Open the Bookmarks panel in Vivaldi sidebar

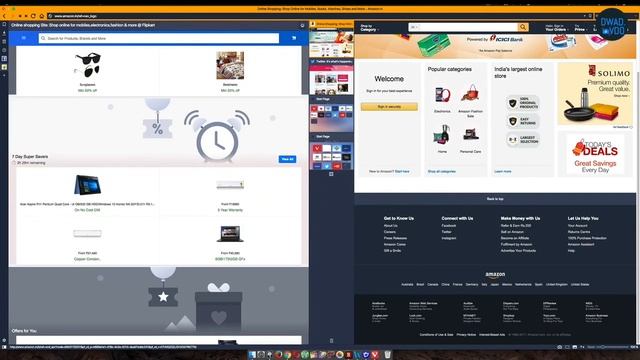tap(4, 25)
